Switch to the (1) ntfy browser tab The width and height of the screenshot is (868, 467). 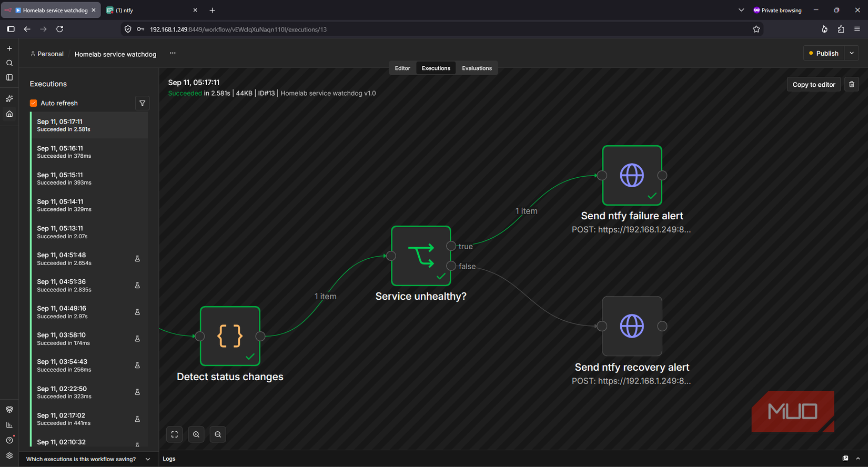(x=153, y=10)
